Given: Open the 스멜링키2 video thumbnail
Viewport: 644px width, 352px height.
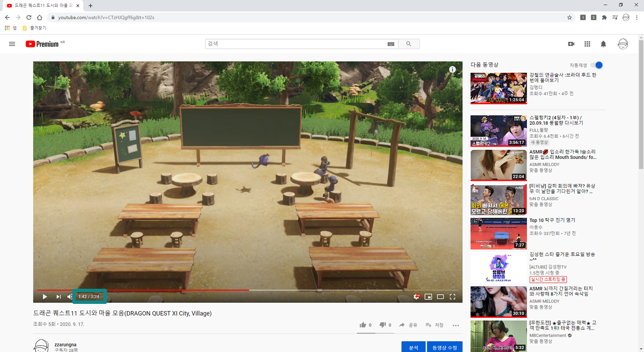Looking at the screenshot, I should 498,131.
